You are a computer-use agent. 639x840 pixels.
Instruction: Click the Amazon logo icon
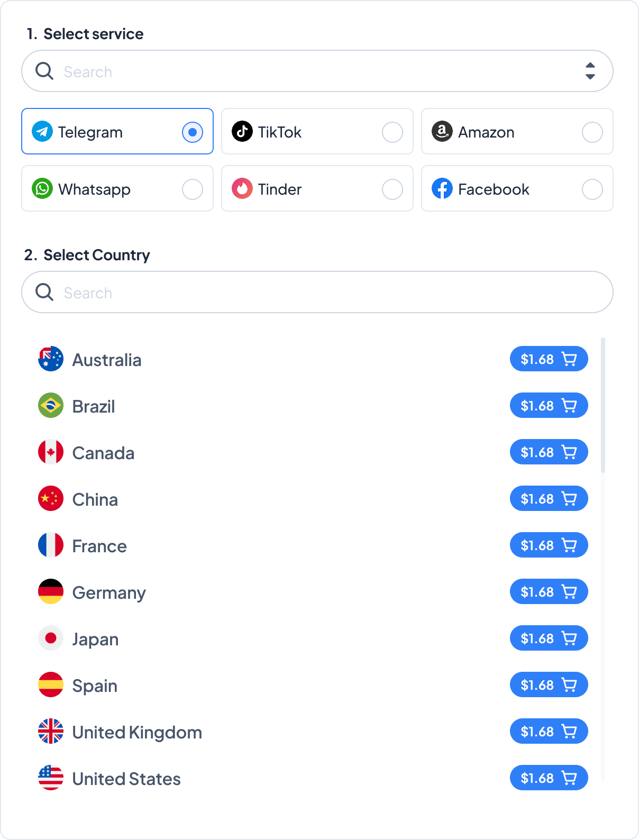(x=442, y=131)
